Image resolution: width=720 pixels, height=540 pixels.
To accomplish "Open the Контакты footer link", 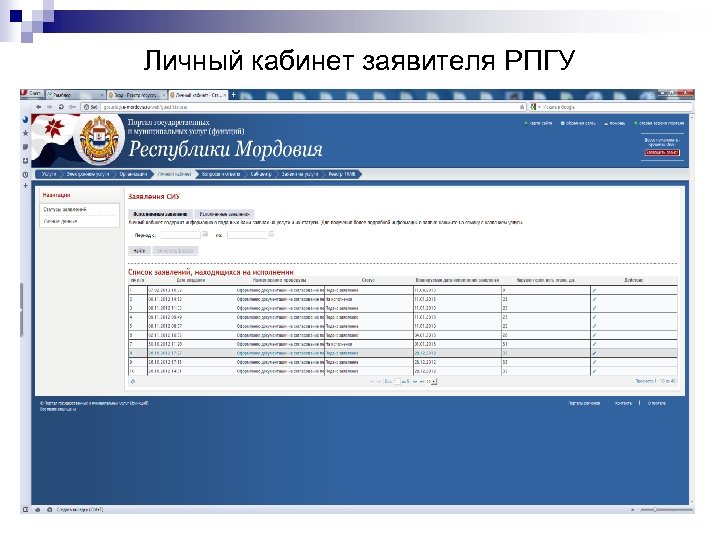I will tap(623, 403).
